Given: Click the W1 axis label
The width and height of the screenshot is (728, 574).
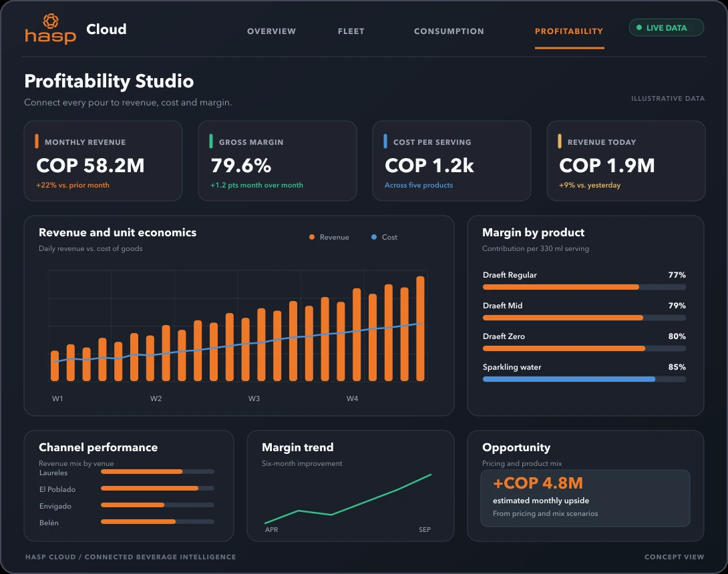Looking at the screenshot, I should pyautogui.click(x=57, y=398).
